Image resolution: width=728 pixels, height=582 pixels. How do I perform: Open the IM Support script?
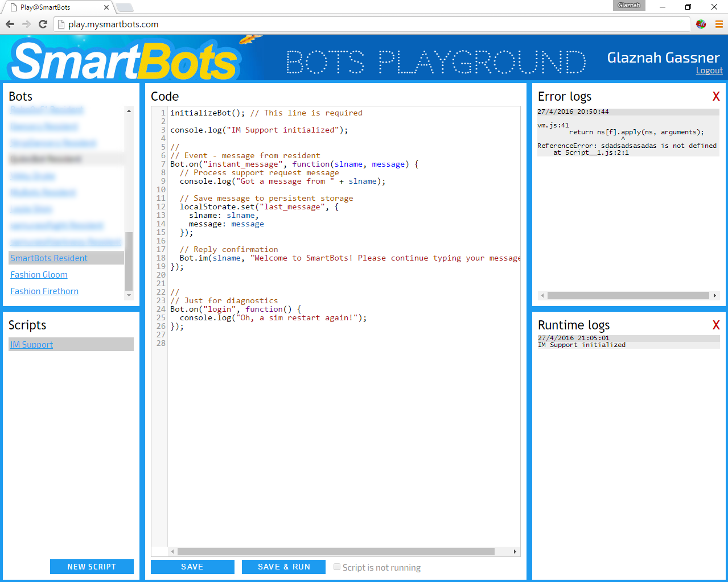(x=31, y=345)
